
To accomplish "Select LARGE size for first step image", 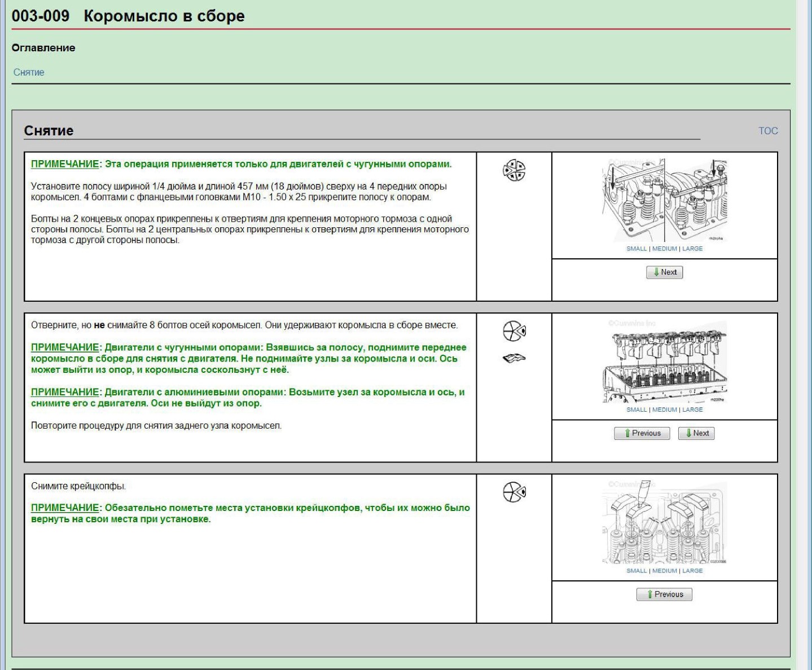I will [692, 249].
